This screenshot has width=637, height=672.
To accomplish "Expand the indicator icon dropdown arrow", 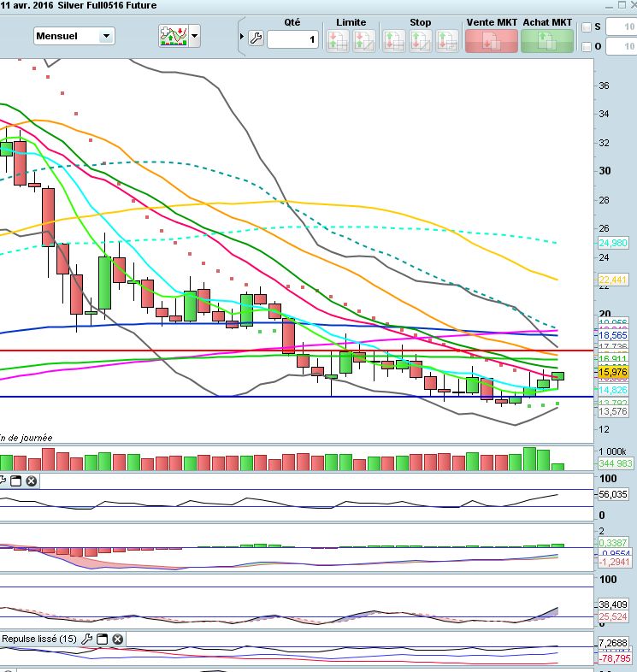I will click(x=195, y=36).
